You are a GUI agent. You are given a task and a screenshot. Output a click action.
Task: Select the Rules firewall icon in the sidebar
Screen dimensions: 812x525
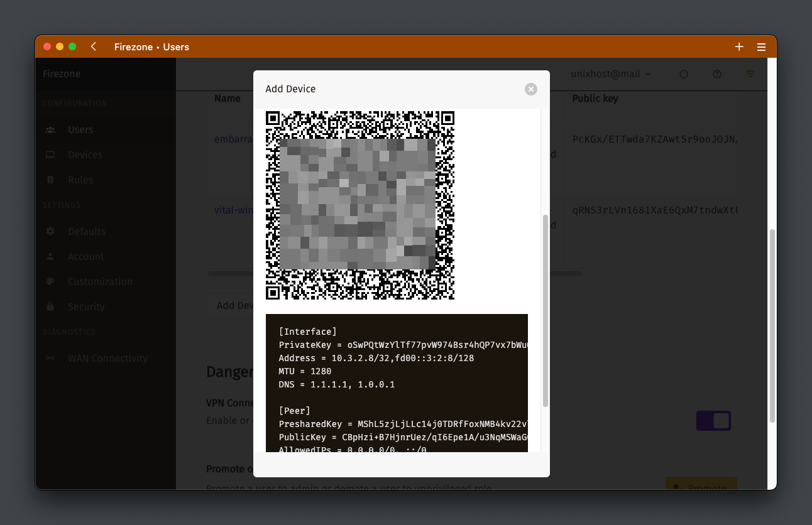click(50, 180)
